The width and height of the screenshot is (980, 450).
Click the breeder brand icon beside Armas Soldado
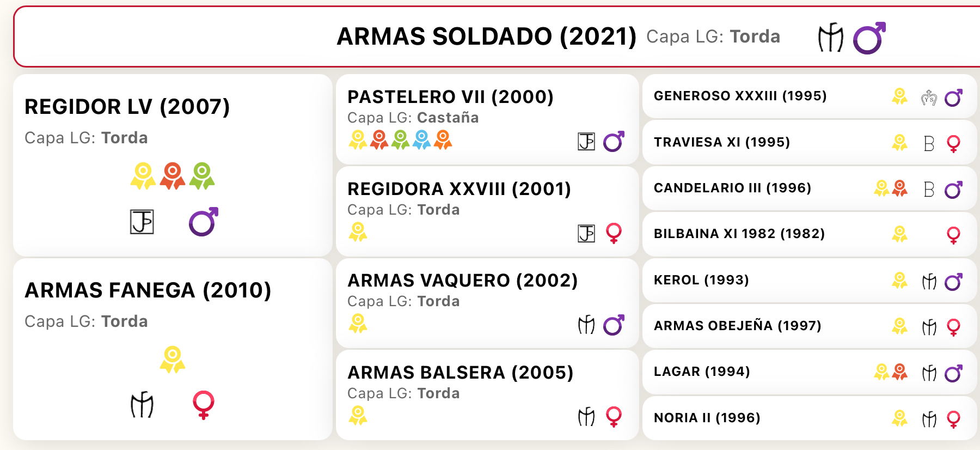pyautogui.click(x=830, y=38)
